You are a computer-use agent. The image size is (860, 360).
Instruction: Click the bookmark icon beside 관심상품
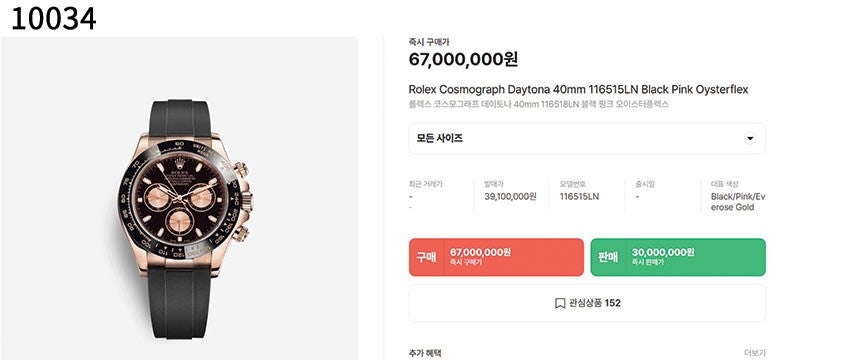(559, 303)
